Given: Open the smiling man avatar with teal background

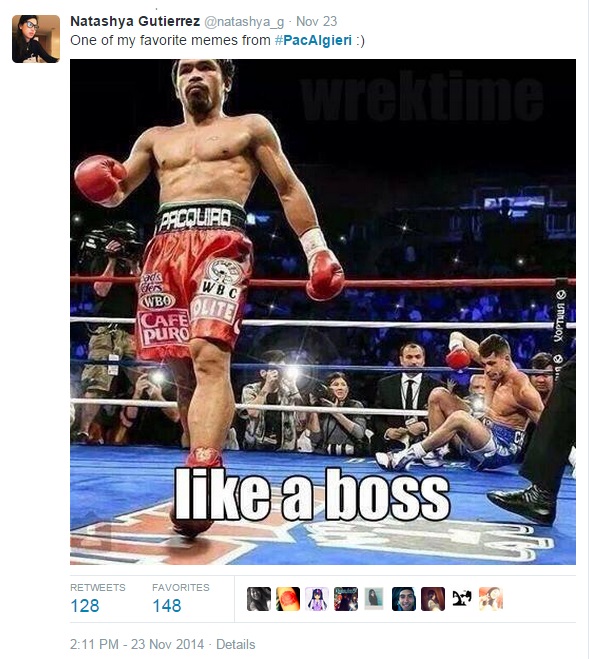Looking at the screenshot, I should pos(404,598).
